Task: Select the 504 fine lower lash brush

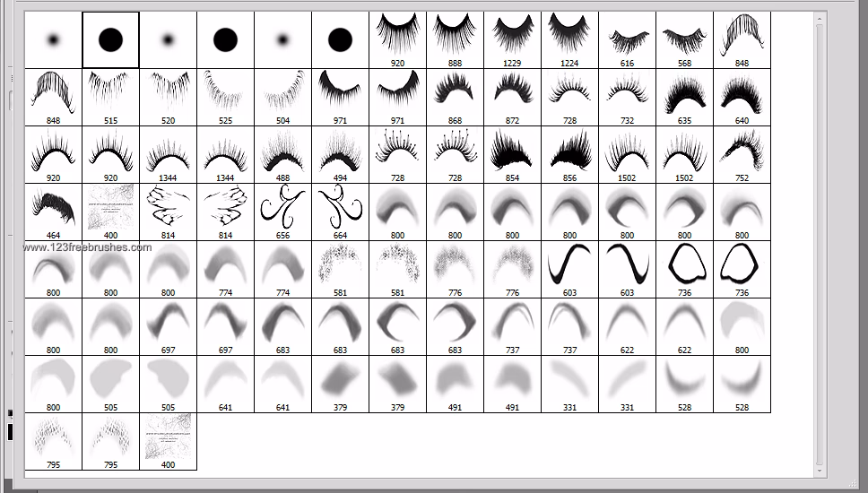Action: pos(282,97)
